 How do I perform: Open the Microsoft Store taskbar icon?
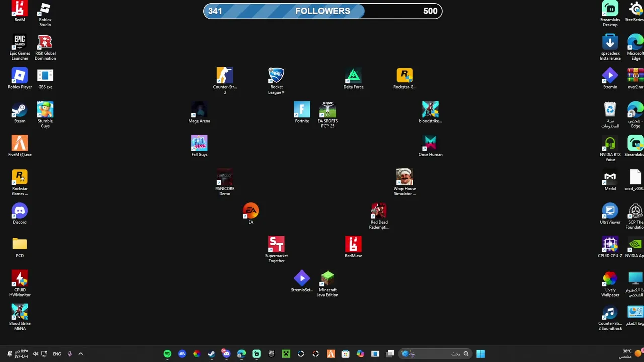346,354
